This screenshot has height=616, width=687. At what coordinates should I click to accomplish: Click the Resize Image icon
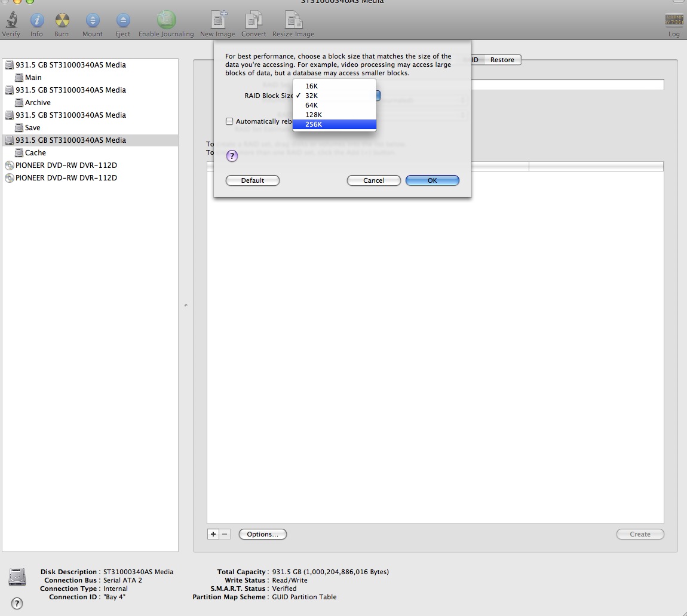[x=293, y=20]
